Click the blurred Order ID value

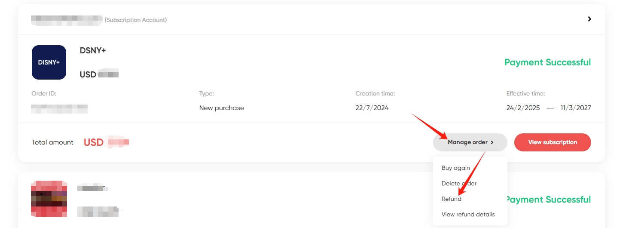tap(59, 108)
